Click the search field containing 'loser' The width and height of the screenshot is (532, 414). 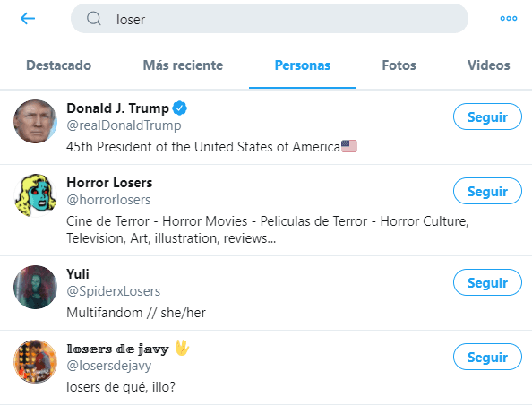[x=270, y=18]
